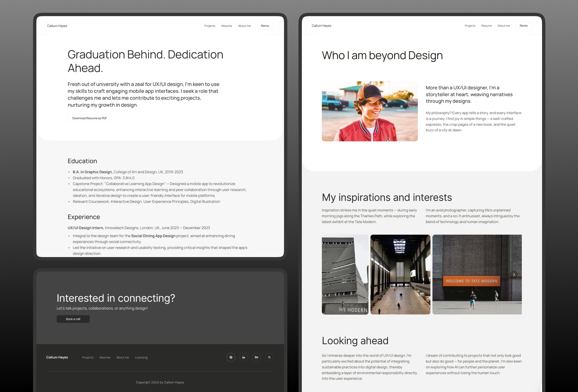Select the Turbine Hall interior photo
Image resolution: width=578 pixels, height=392 pixels.
[400, 275]
